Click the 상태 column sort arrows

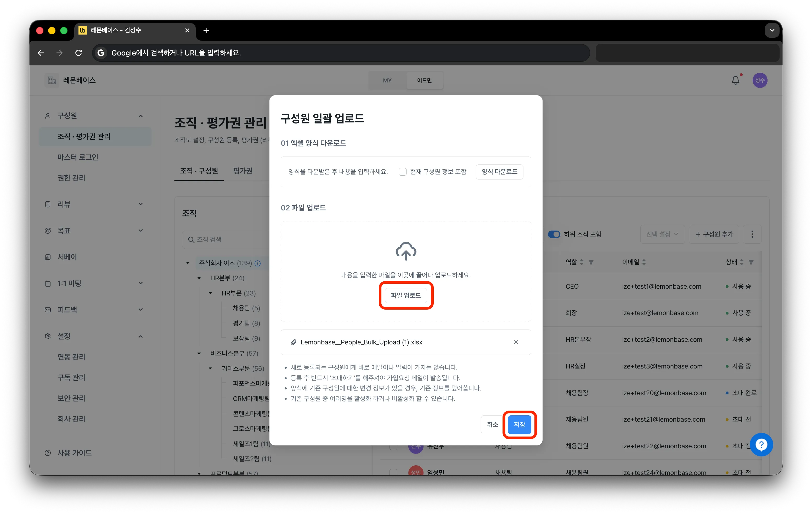pos(742,262)
